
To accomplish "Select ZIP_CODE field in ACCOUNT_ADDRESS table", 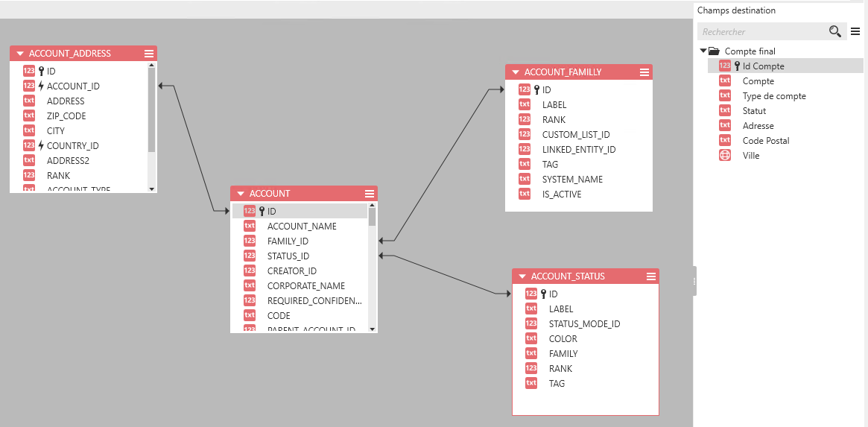I will point(66,116).
